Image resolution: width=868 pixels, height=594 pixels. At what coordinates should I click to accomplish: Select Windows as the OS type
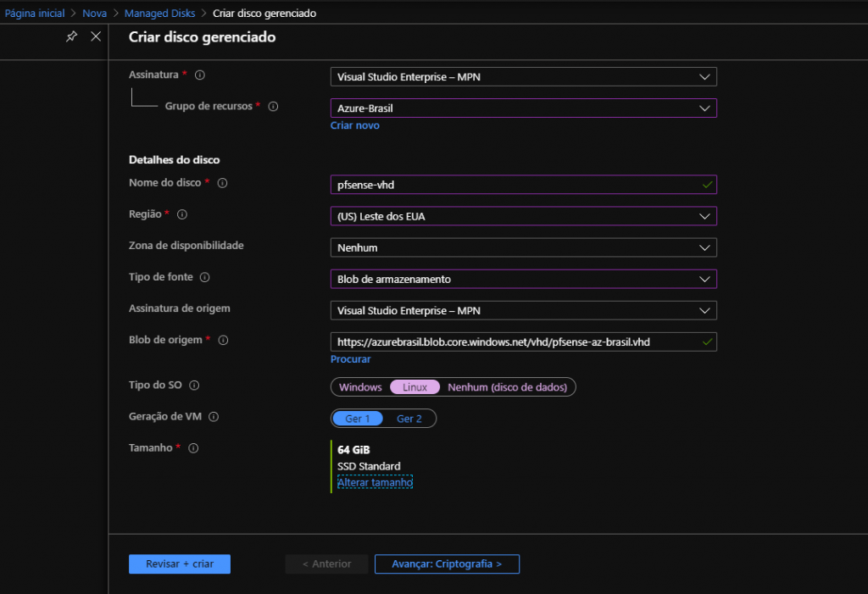pos(360,387)
